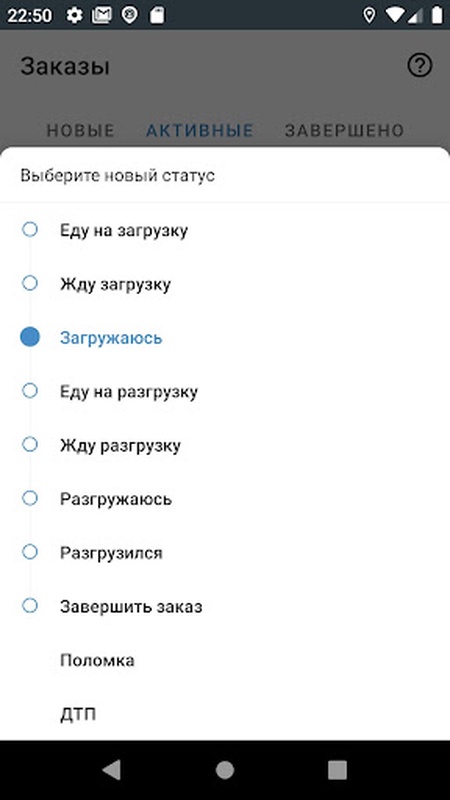450x800 pixels.
Task: Select radio circle beside Разгрузился
Action: pos(30,553)
